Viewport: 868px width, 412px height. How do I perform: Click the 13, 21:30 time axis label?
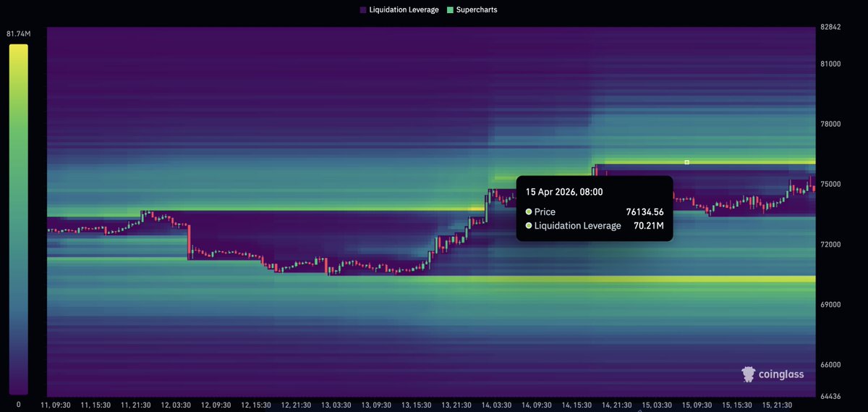click(456, 405)
